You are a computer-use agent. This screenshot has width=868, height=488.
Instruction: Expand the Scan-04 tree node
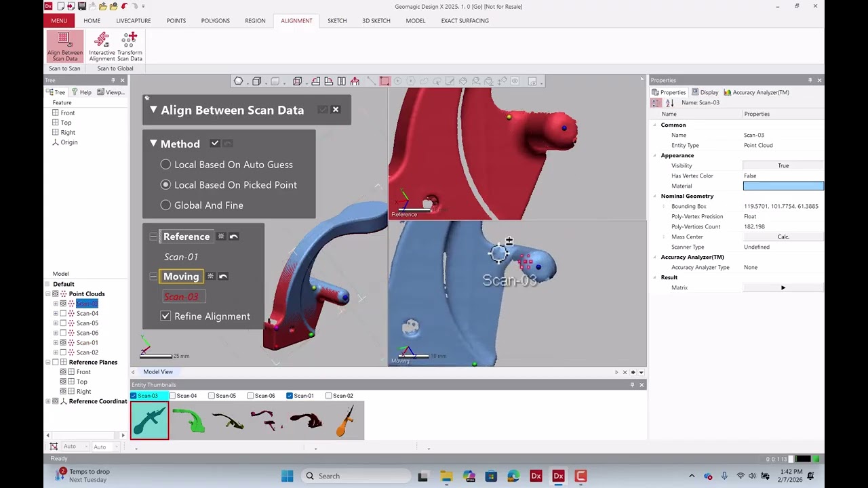pyautogui.click(x=56, y=313)
